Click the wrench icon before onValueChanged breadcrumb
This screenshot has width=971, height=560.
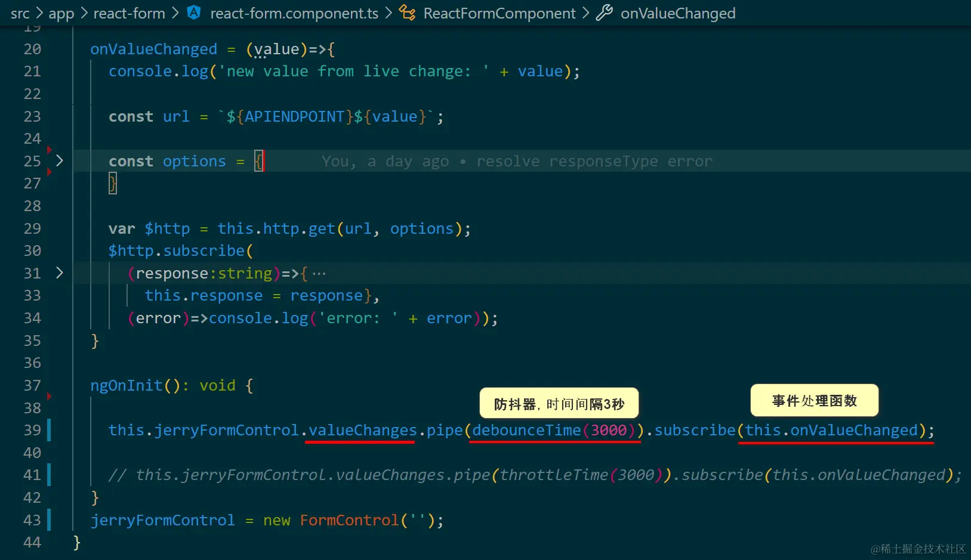coord(604,13)
